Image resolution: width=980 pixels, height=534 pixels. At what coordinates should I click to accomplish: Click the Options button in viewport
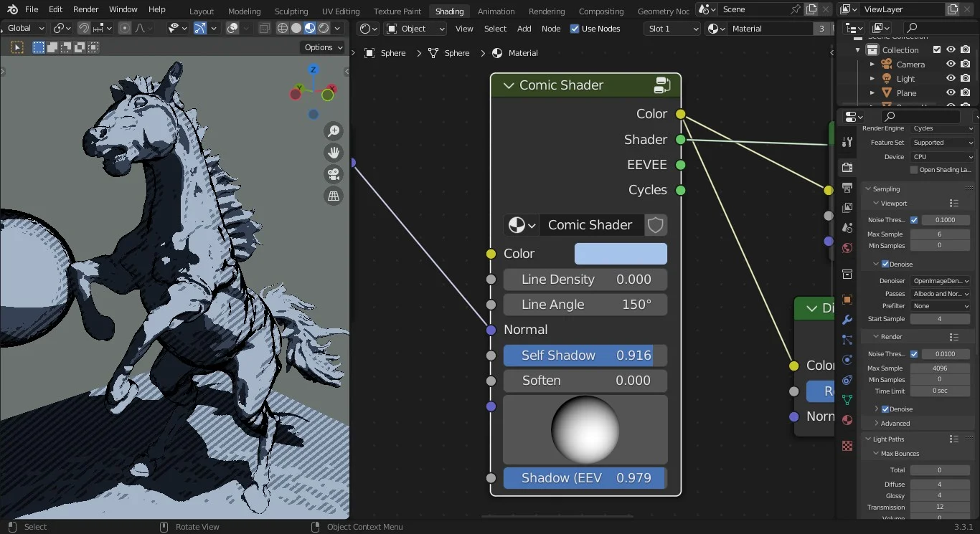321,47
